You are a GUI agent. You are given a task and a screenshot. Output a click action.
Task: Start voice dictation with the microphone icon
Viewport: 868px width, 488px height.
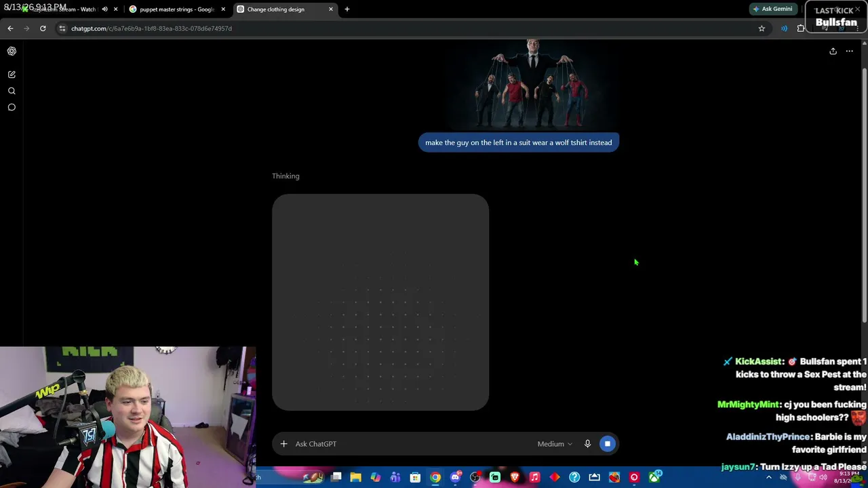click(587, 444)
